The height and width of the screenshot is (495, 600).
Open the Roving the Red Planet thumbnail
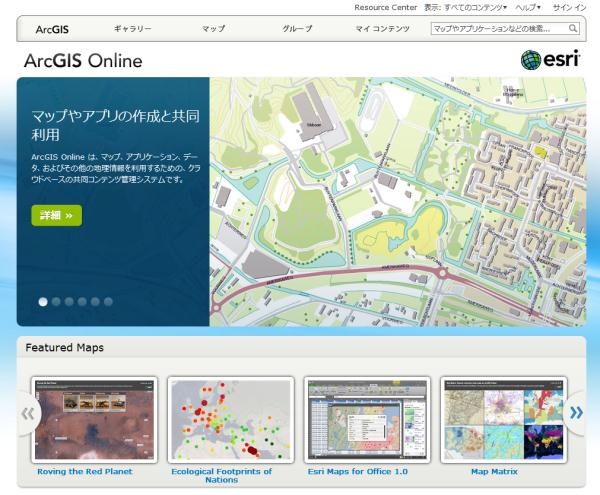click(x=85, y=419)
